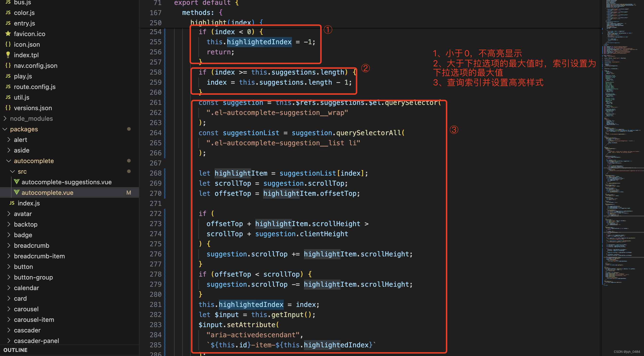Click the Vue icon next to autocomplete-suggestions.vue
Image resolution: width=644 pixels, height=356 pixels.
(x=17, y=182)
